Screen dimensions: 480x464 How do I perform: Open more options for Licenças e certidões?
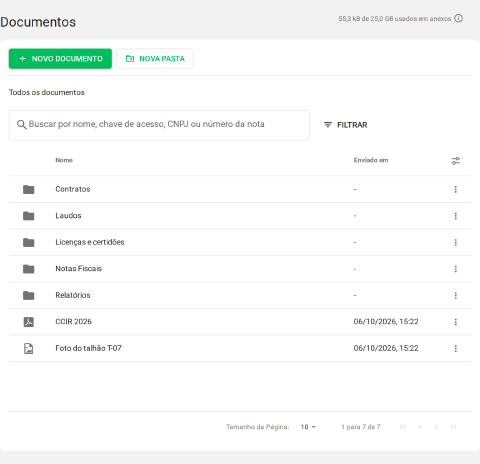point(456,242)
